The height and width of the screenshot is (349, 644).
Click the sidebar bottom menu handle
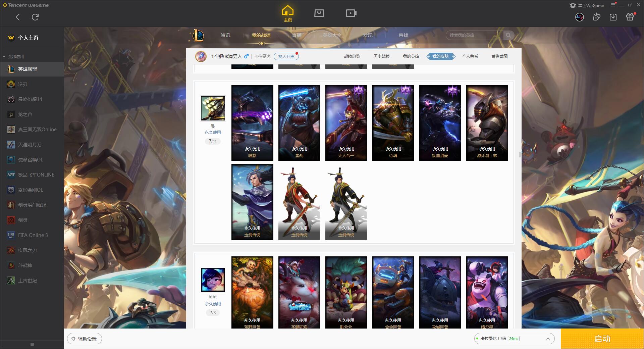[x=32, y=344]
